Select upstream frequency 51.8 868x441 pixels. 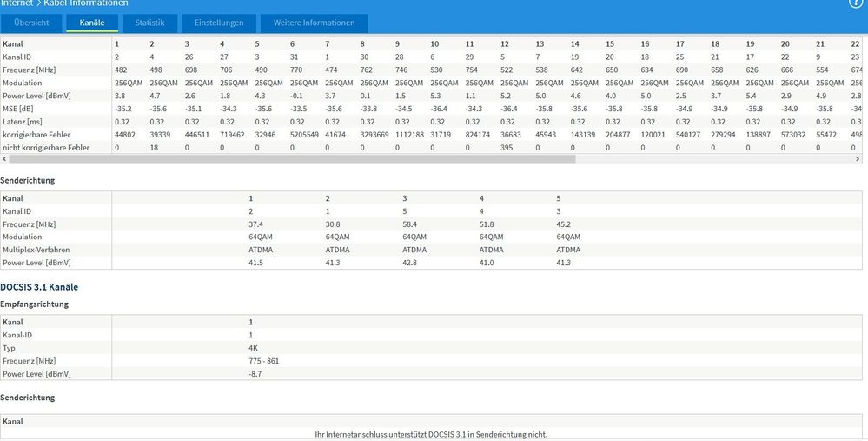tap(487, 224)
